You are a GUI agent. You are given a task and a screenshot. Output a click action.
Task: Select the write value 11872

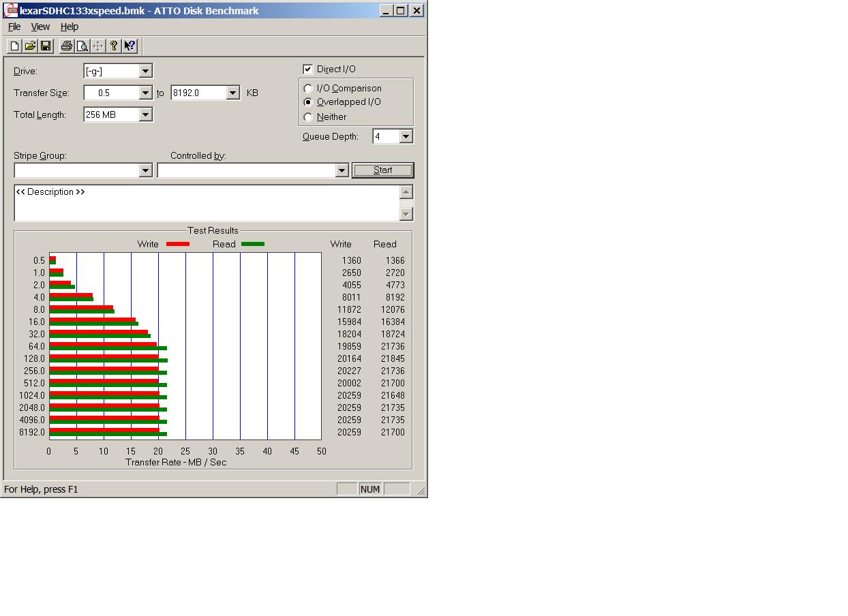[349, 309]
